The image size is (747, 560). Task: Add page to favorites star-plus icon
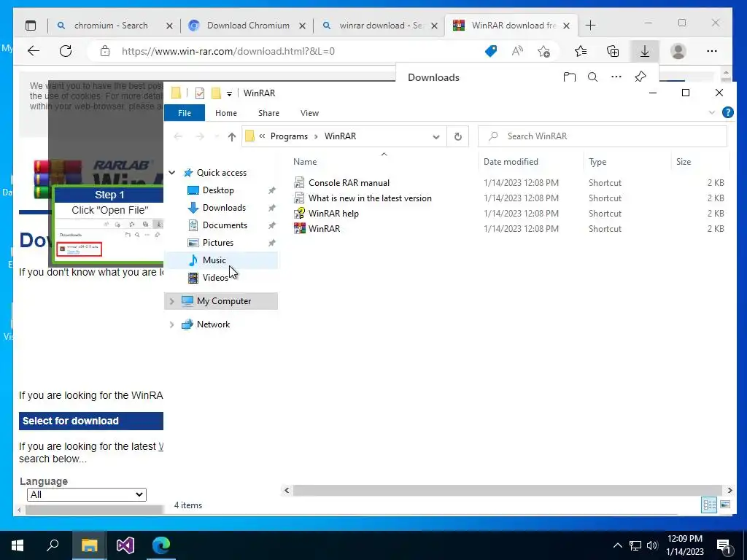543,51
